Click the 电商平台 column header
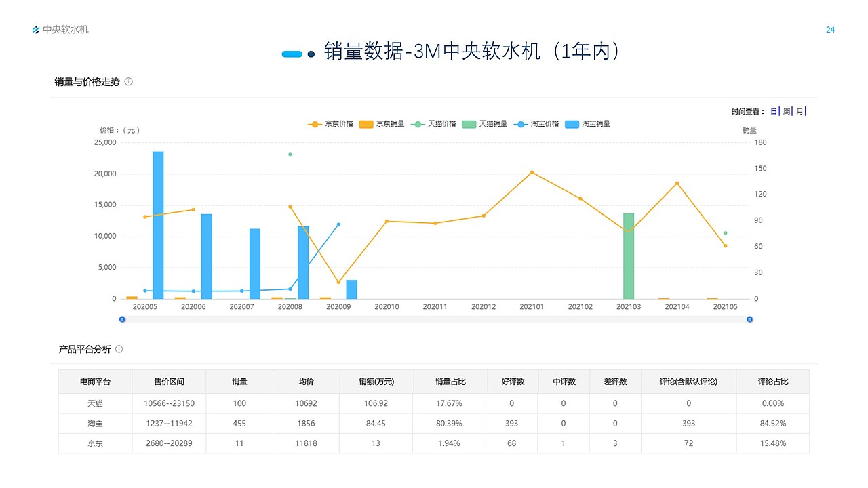The width and height of the screenshot is (868, 488). pos(95,382)
